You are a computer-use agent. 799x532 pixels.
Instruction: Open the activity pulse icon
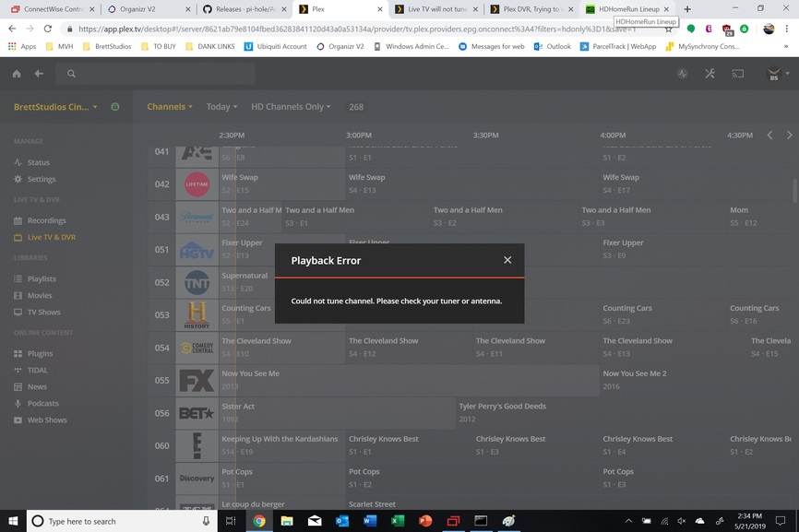683,74
